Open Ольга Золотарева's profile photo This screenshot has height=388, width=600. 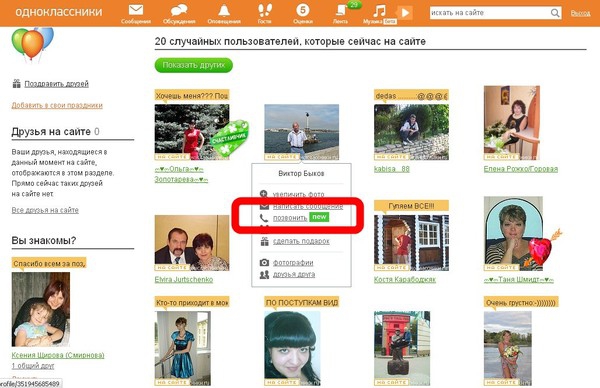[192, 132]
